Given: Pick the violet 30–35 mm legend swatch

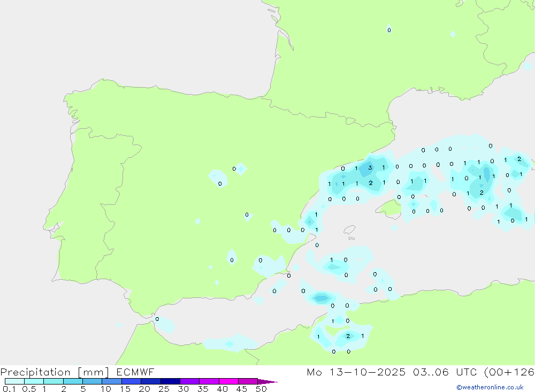Looking at the screenshot, I should click(x=189, y=381).
